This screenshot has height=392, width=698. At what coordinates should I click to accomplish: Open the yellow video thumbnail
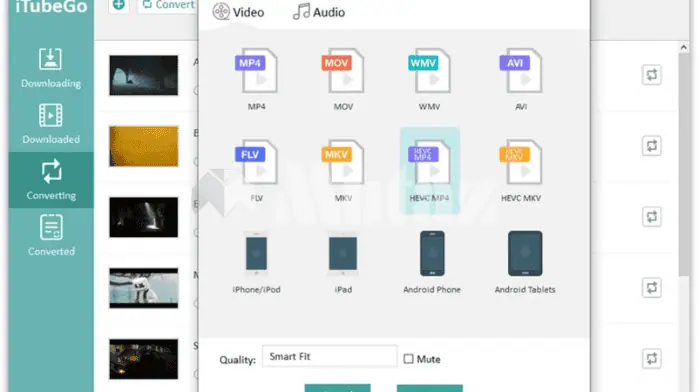(144, 146)
